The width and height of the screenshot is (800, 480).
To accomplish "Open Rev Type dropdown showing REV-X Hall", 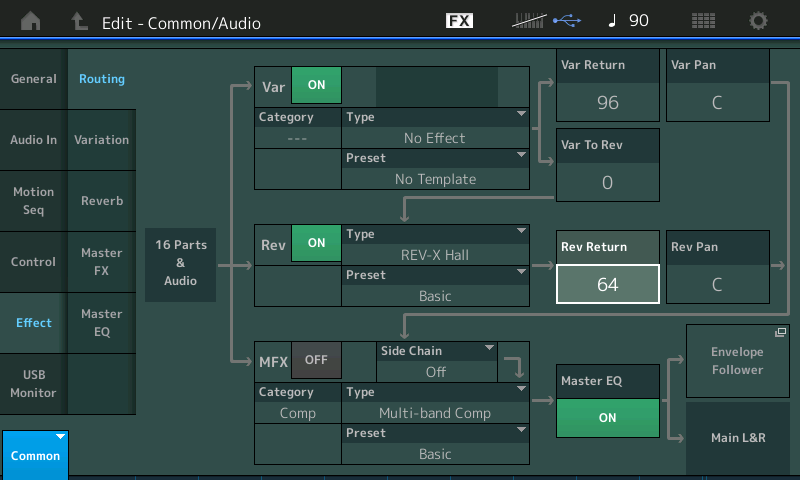I will tap(435, 245).
